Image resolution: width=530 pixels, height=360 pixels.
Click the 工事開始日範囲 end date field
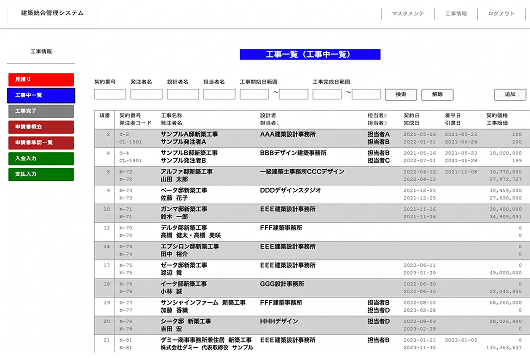(x=294, y=94)
